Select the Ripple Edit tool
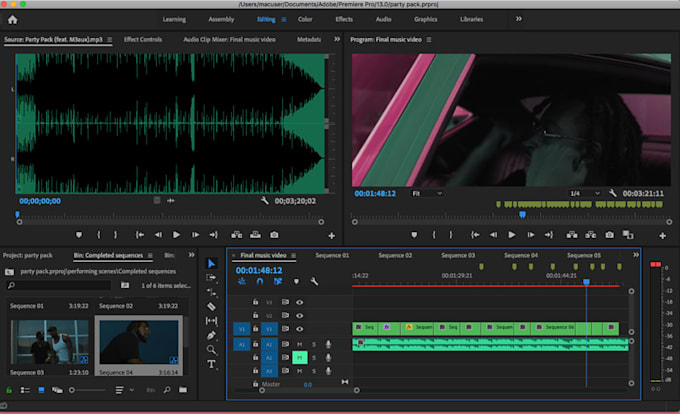This screenshot has width=680, height=414. 211,292
